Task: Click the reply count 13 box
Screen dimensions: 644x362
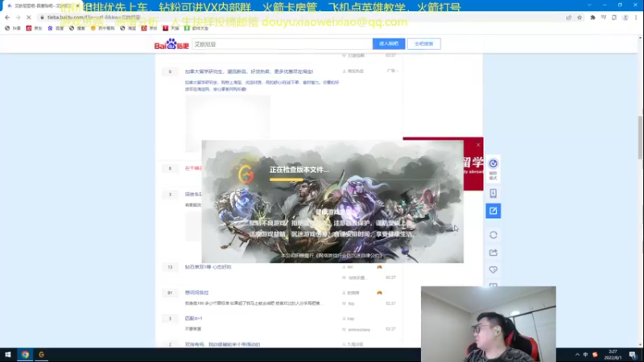Action: pyautogui.click(x=170, y=267)
